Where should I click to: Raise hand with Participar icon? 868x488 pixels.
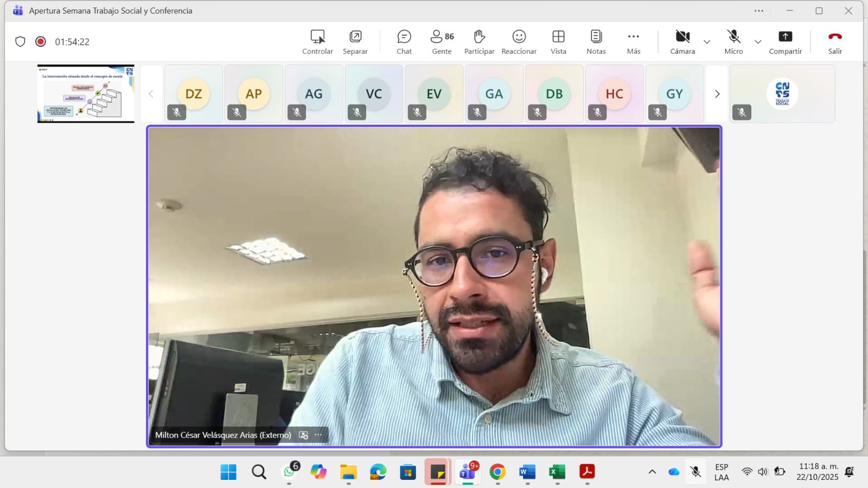point(479,42)
